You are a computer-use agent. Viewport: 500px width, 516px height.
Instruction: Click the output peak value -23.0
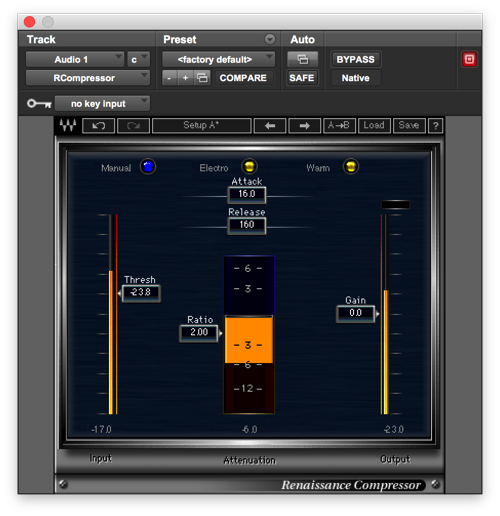(394, 429)
